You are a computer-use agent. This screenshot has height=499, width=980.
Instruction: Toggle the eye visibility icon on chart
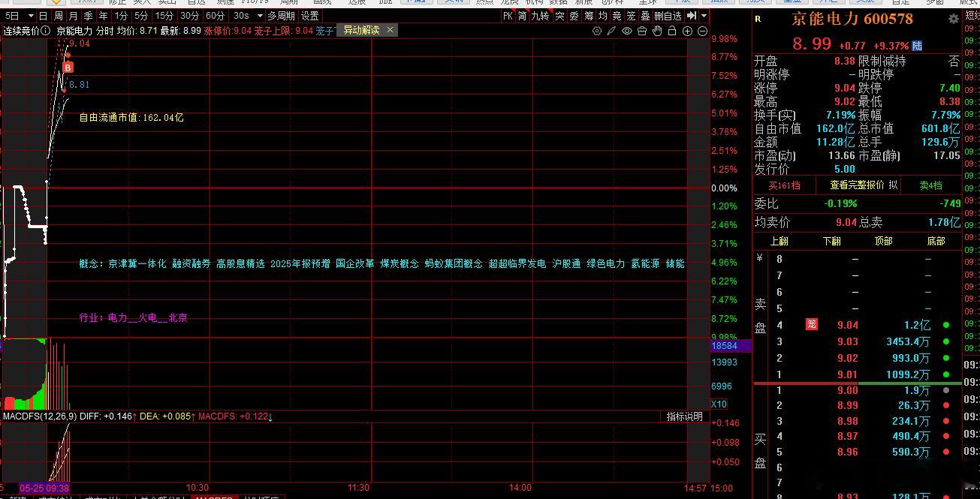click(x=627, y=31)
